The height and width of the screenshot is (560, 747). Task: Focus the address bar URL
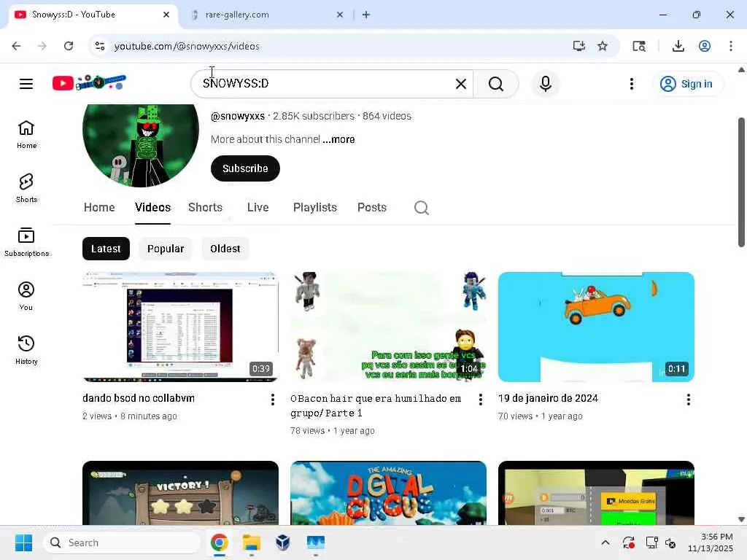pos(187,46)
